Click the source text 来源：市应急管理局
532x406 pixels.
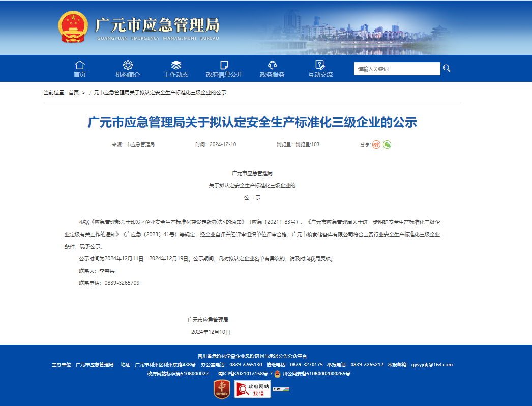[133, 144]
